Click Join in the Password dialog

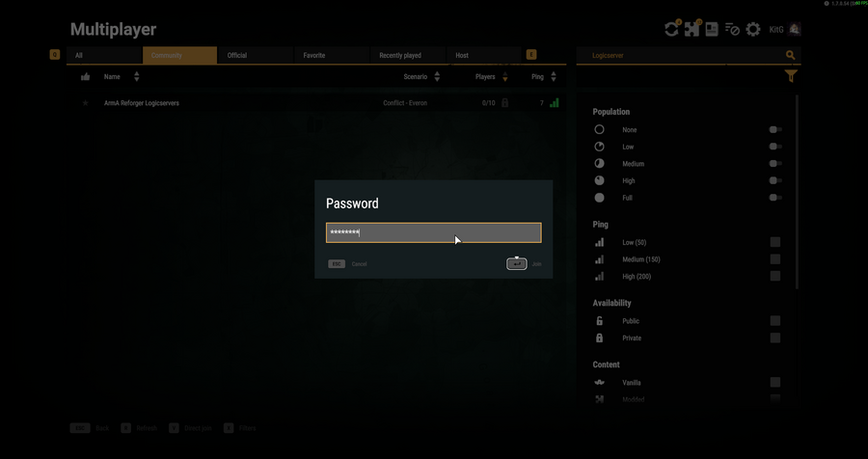[x=536, y=264]
